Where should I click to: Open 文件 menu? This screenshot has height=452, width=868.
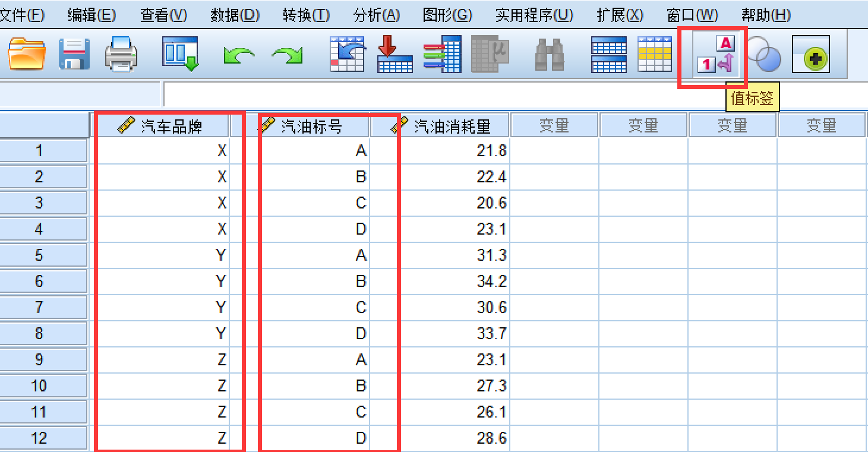pos(22,15)
